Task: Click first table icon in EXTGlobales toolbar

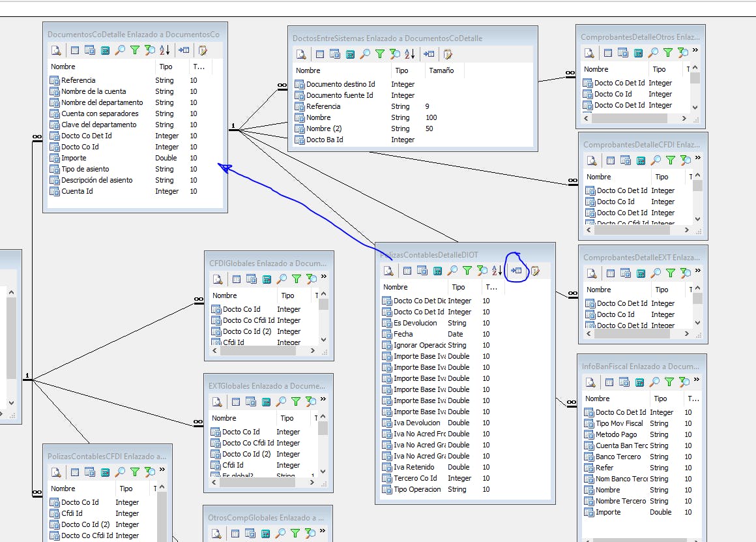Action: (236, 402)
